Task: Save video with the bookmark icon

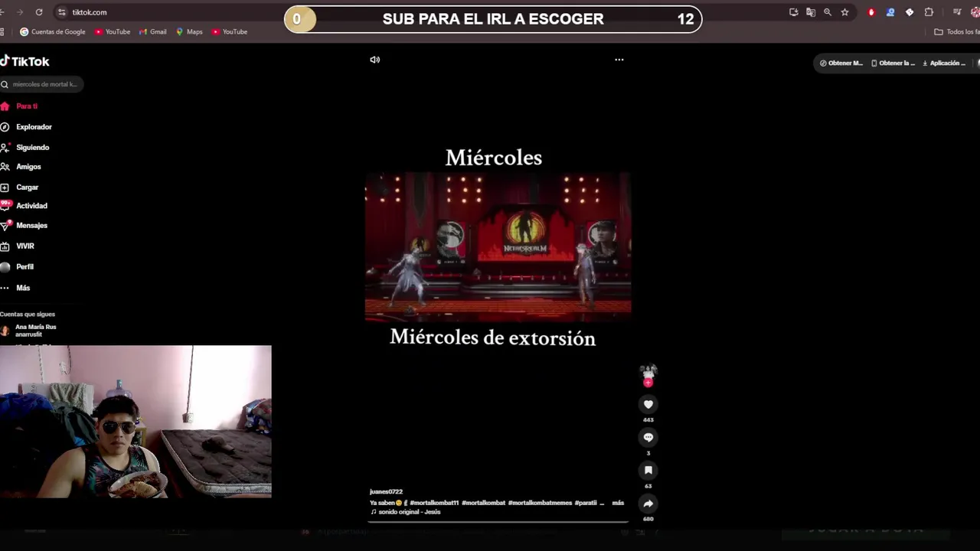Action: click(648, 470)
